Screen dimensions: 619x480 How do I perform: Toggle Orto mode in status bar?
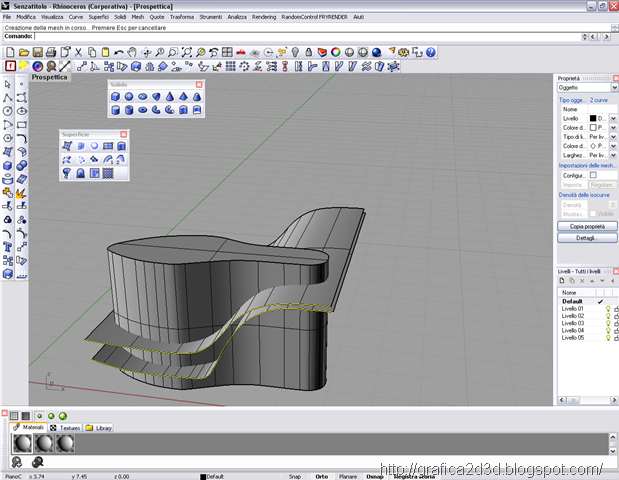(321, 476)
